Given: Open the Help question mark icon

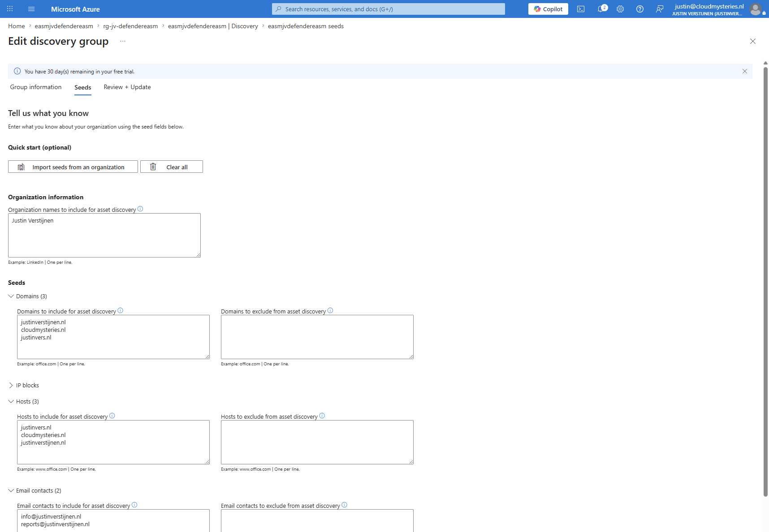Looking at the screenshot, I should tap(640, 9).
